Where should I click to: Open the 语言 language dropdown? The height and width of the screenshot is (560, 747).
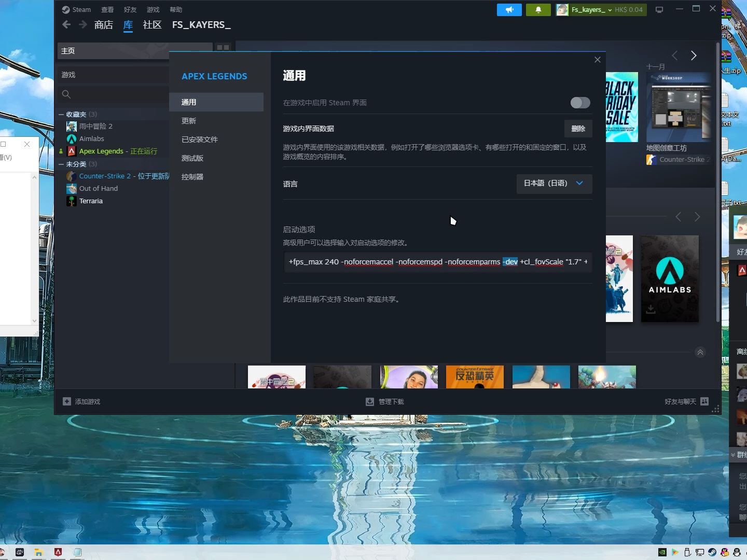tap(554, 184)
